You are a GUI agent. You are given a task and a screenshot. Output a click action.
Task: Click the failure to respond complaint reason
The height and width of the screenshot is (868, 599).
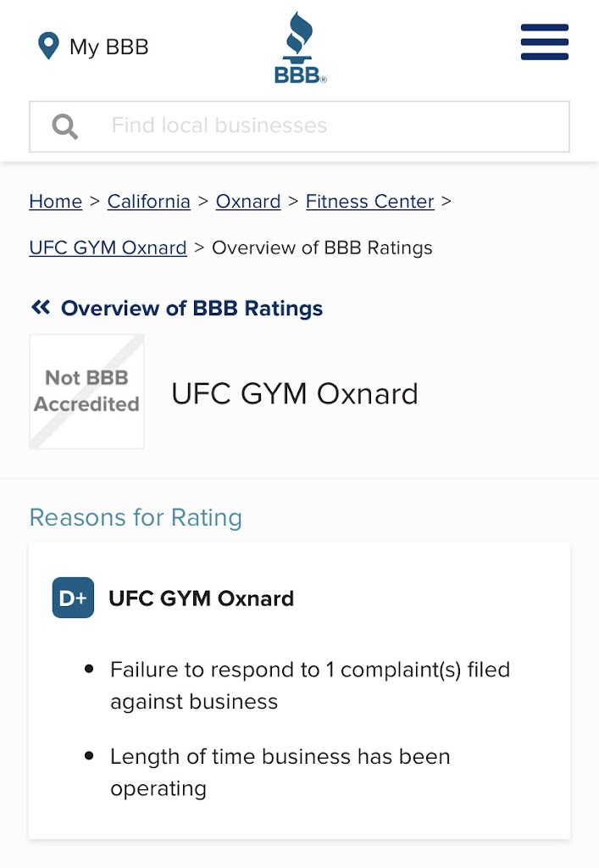point(309,686)
